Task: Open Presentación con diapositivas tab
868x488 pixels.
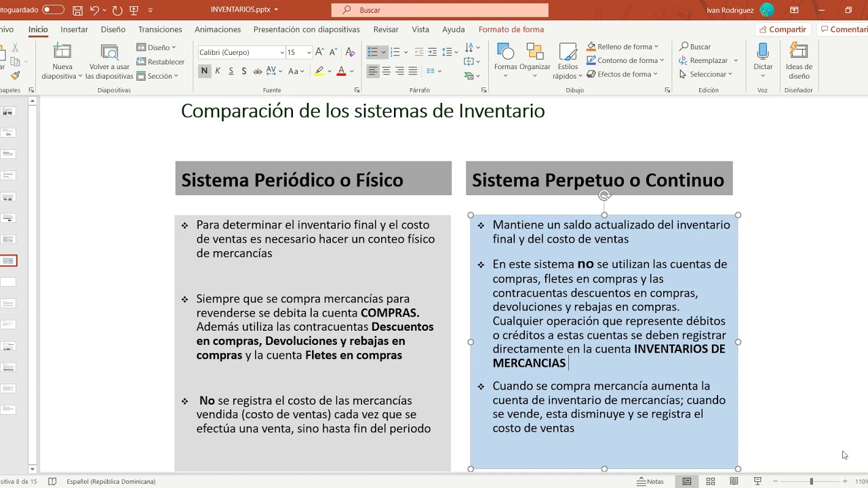Action: point(307,30)
